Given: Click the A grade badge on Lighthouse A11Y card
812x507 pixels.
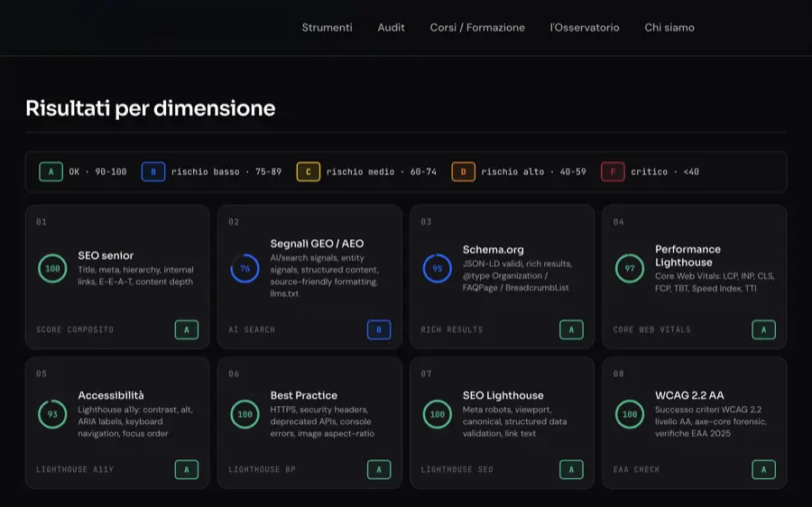Looking at the screenshot, I should click(x=187, y=470).
